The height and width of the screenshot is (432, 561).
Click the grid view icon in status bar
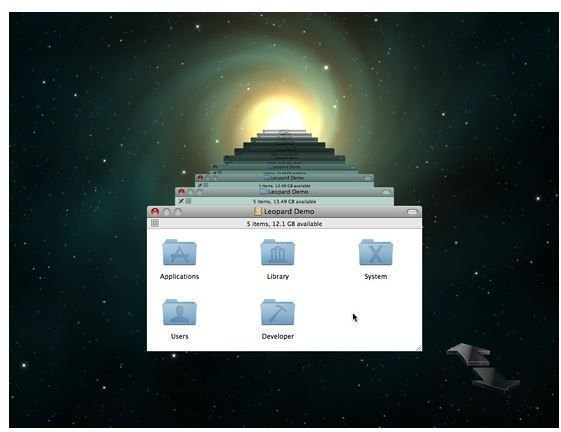pos(155,223)
